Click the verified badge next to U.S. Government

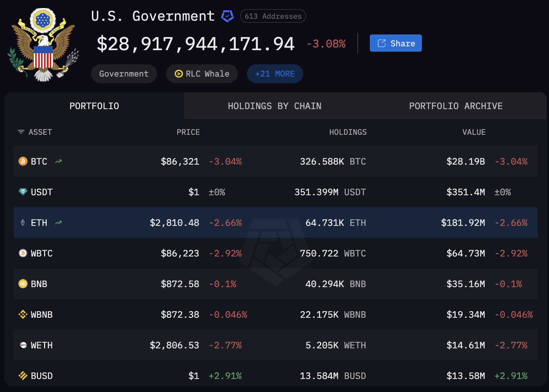tap(227, 16)
